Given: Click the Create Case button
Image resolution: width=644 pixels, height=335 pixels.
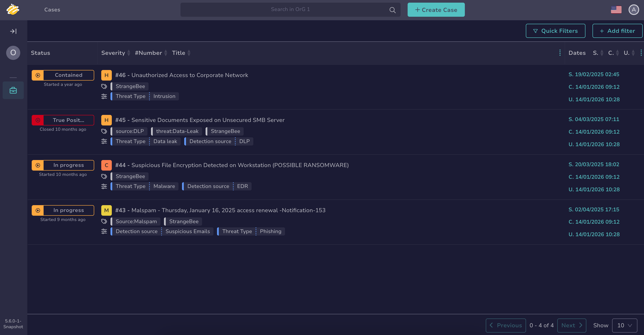Looking at the screenshot, I should 436,10.
